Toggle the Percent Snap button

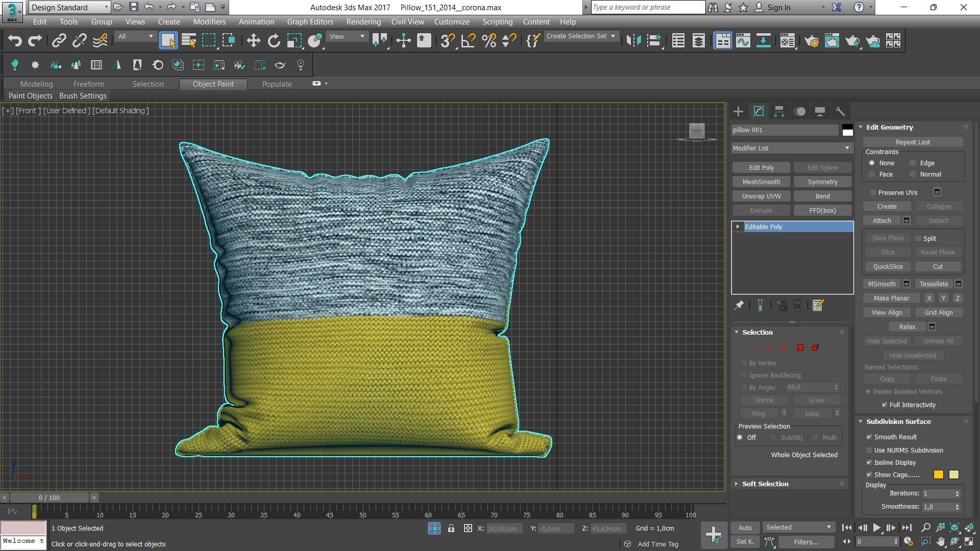(488, 41)
